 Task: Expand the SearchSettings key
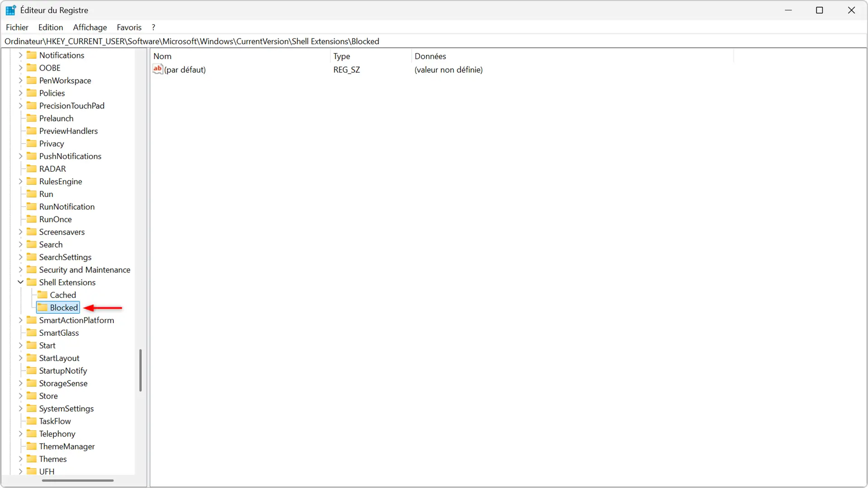point(20,257)
